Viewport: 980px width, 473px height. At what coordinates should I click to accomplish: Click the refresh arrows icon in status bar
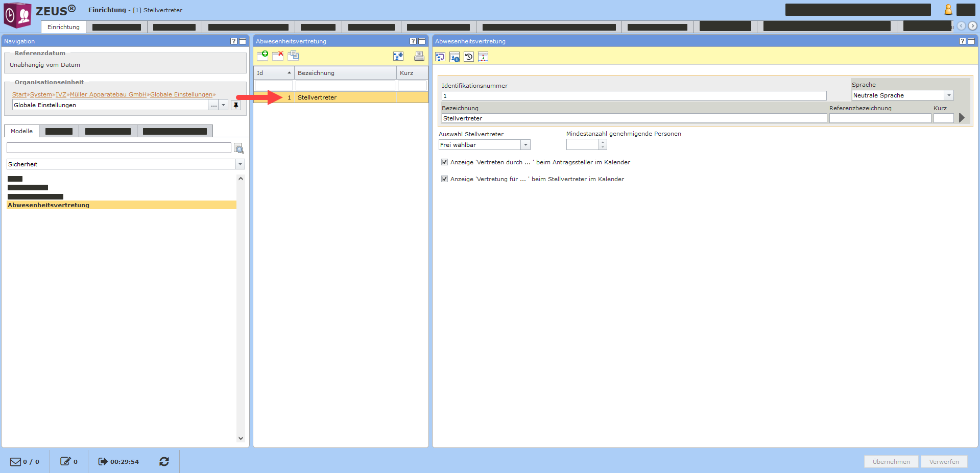(x=164, y=461)
